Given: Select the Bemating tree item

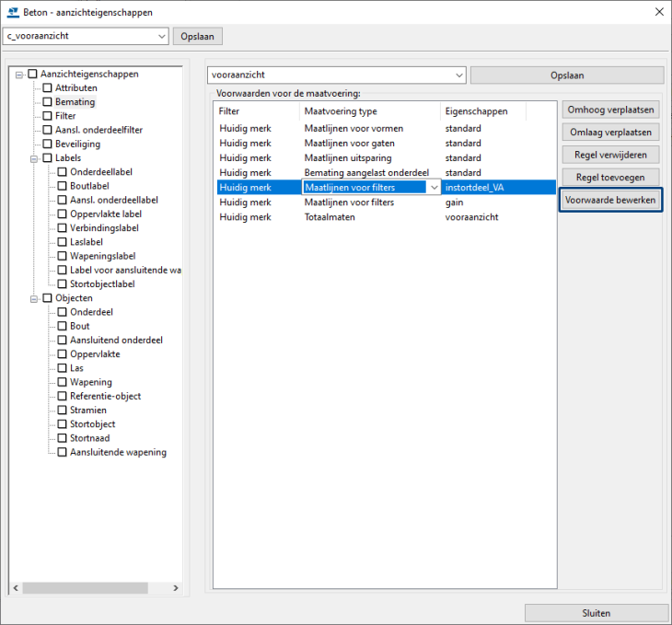Looking at the screenshot, I should coord(75,102).
